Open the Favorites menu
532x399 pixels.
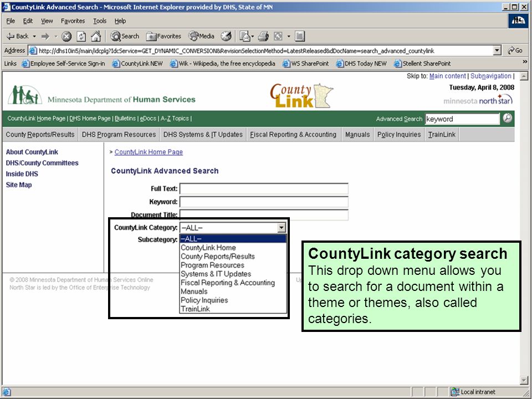tap(73, 21)
